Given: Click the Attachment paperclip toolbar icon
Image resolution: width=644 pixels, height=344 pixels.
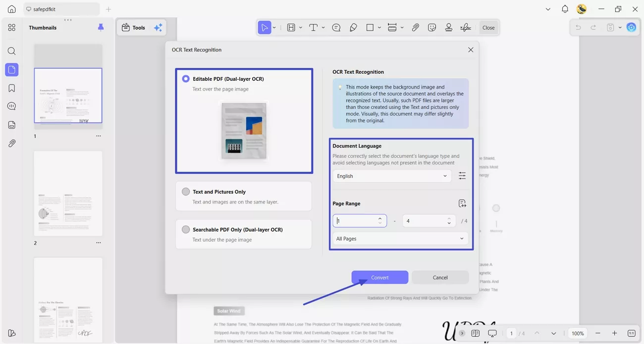Looking at the screenshot, I should (x=415, y=27).
